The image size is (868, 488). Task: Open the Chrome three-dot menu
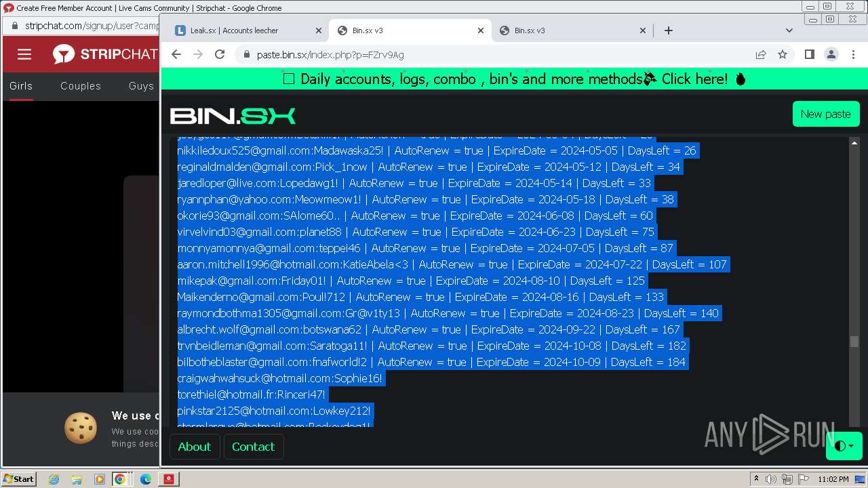tap(852, 55)
